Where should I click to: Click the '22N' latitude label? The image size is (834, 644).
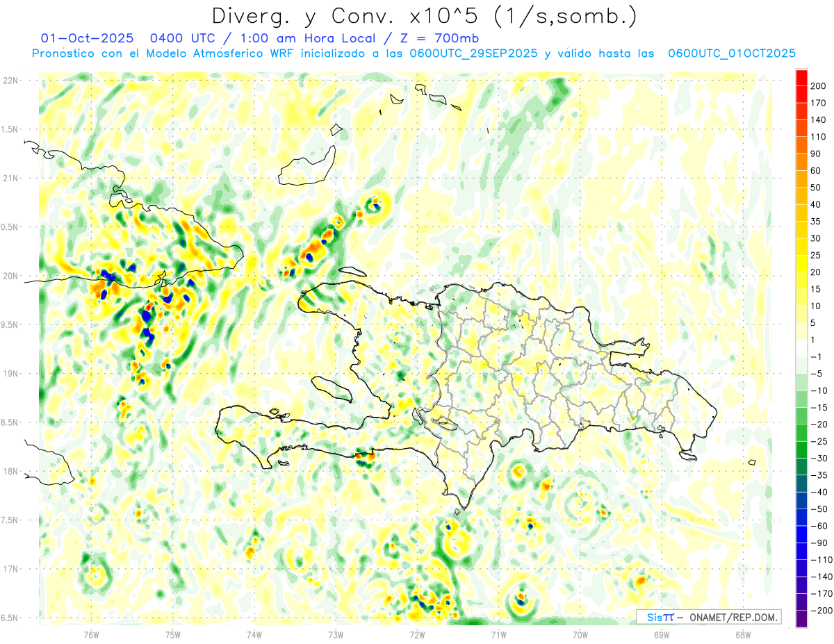tap(10, 81)
